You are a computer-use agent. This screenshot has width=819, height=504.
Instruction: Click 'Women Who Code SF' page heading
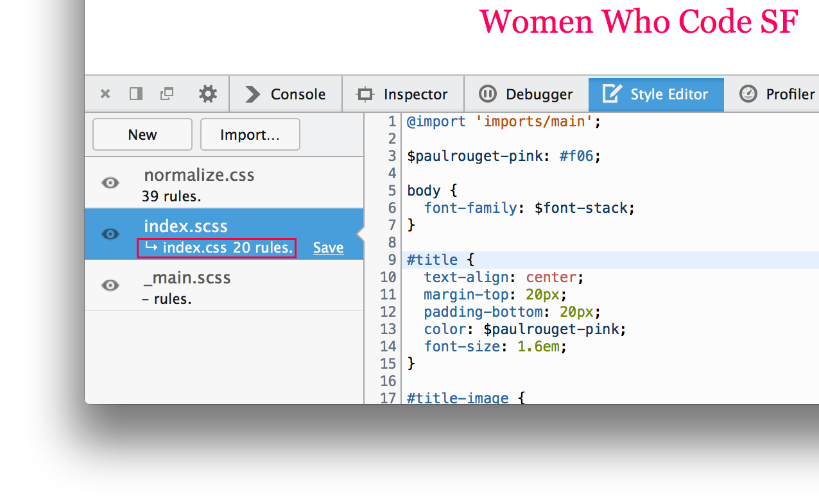tap(639, 21)
